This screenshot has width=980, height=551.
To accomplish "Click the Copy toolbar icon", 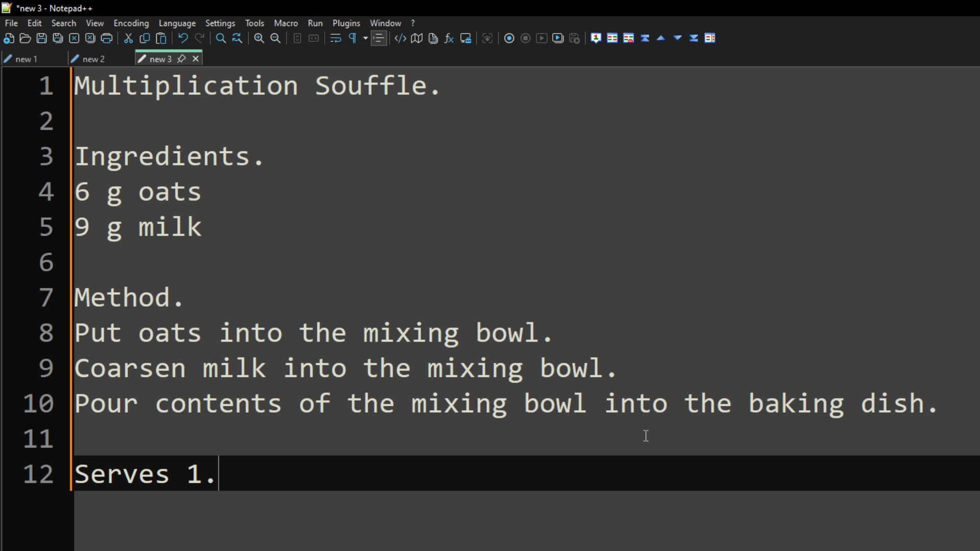I will pos(144,38).
